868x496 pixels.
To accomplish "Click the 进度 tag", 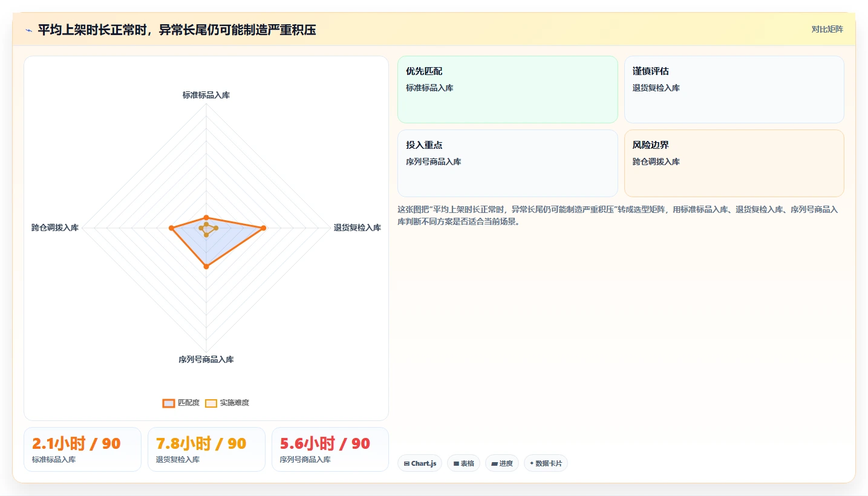I will [502, 463].
